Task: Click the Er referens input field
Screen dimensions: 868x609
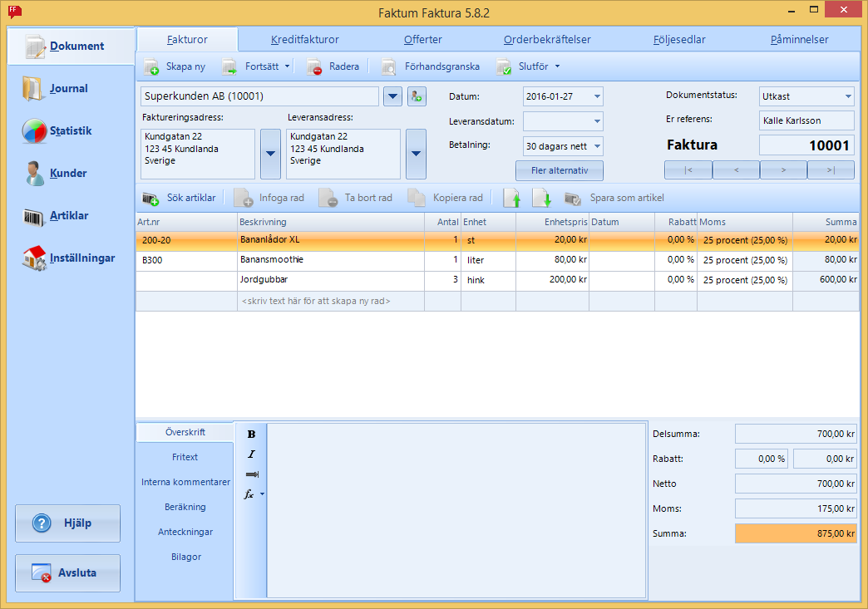Action: (x=806, y=120)
